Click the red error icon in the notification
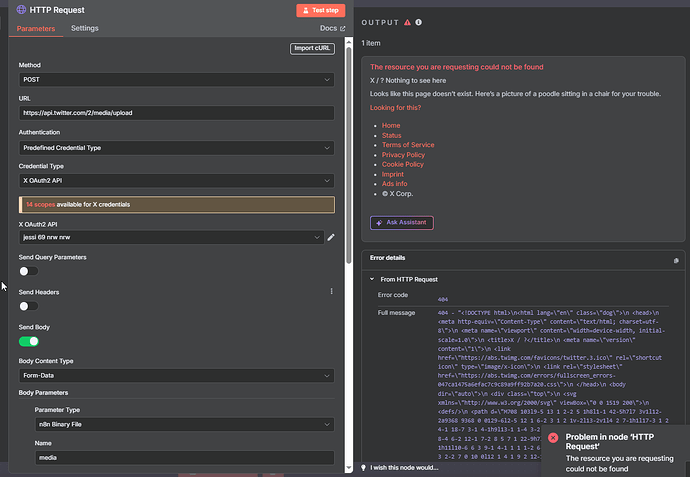 pyautogui.click(x=553, y=437)
